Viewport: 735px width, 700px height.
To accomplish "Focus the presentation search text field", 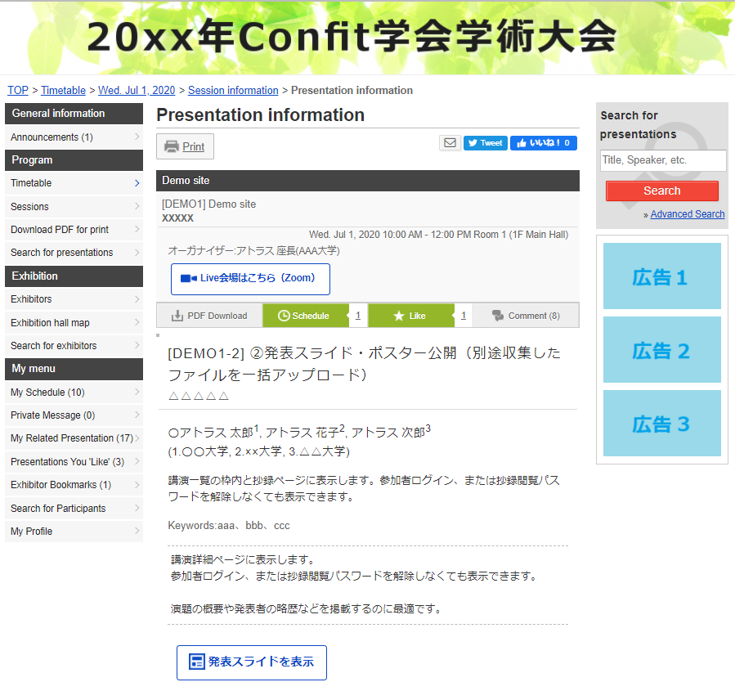I will 662,160.
